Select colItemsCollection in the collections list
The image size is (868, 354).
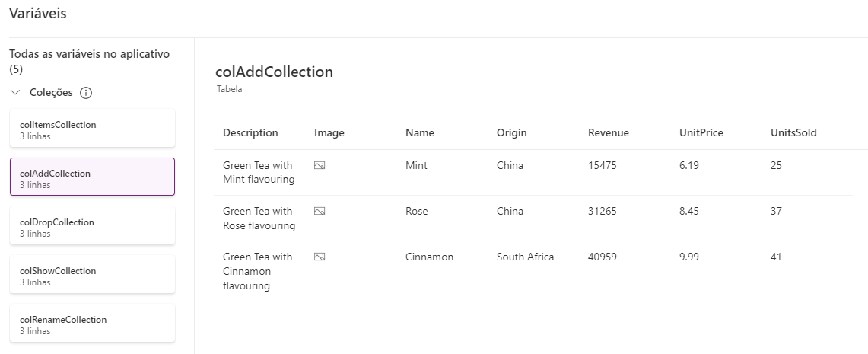pos(92,128)
